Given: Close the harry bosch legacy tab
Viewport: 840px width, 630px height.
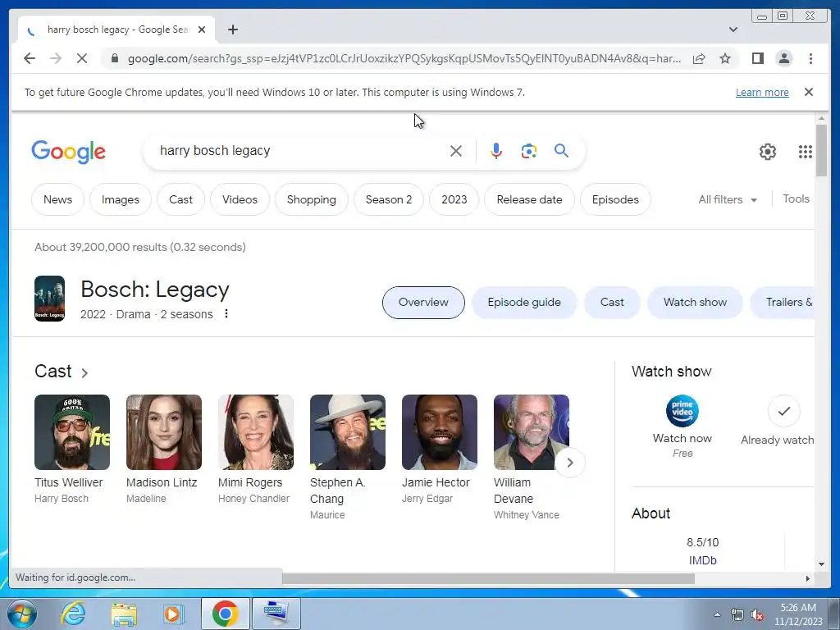Looking at the screenshot, I should click(202, 30).
